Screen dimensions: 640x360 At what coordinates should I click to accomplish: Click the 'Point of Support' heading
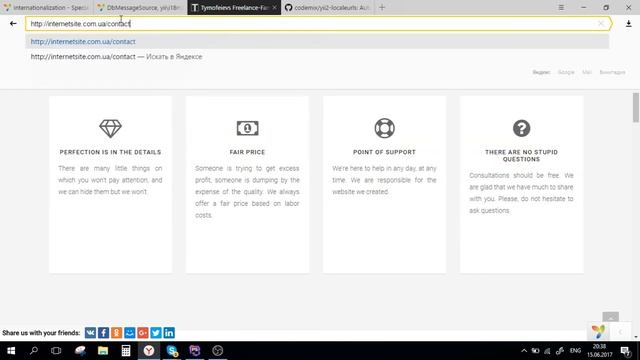pos(384,152)
